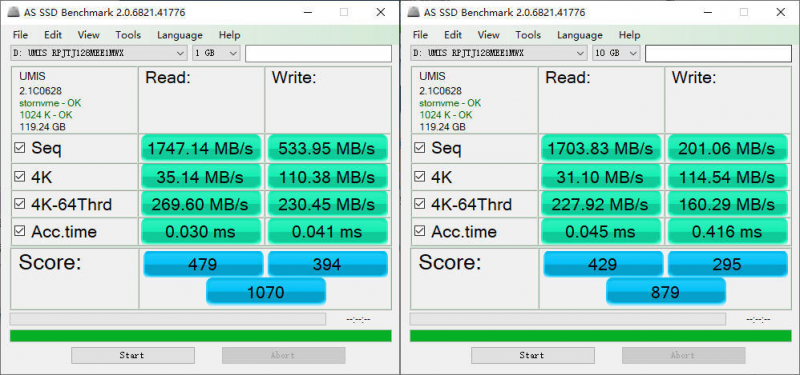This screenshot has height=375, width=800.
Task: Click left window total score 1070
Action: pos(265,292)
